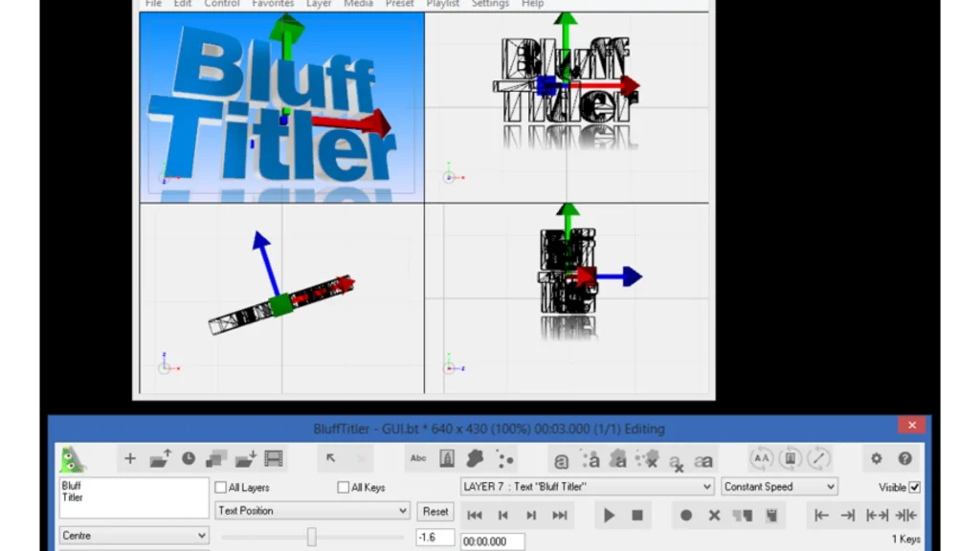Add a new layer with the plus icon

point(129,458)
